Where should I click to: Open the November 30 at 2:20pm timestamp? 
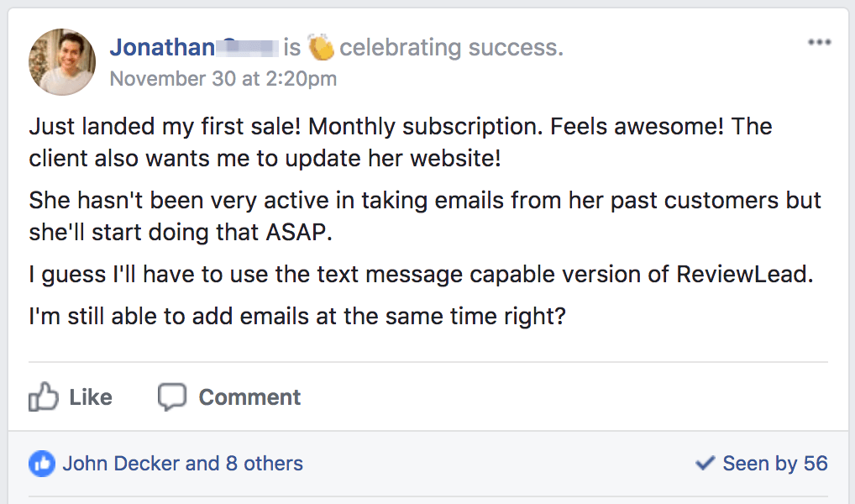tap(223, 79)
